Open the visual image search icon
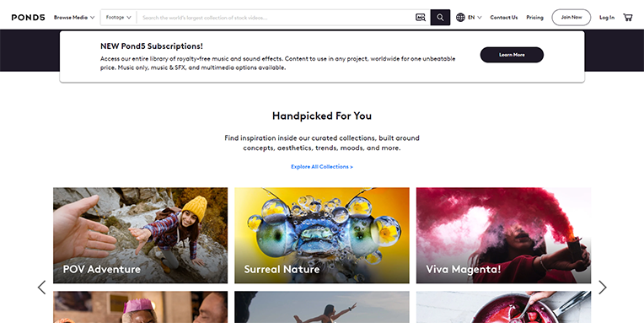Screen dimensions: 644x328 tap(421, 17)
